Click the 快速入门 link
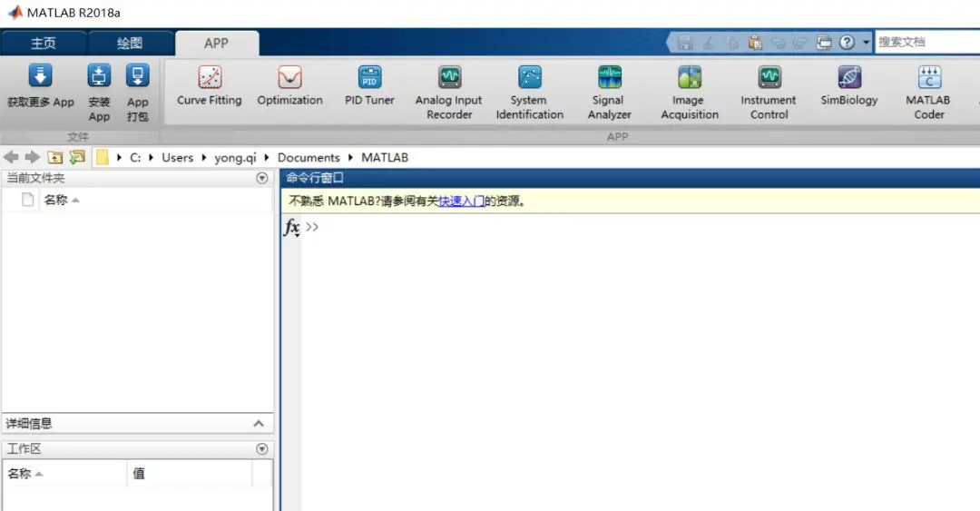 tap(461, 201)
